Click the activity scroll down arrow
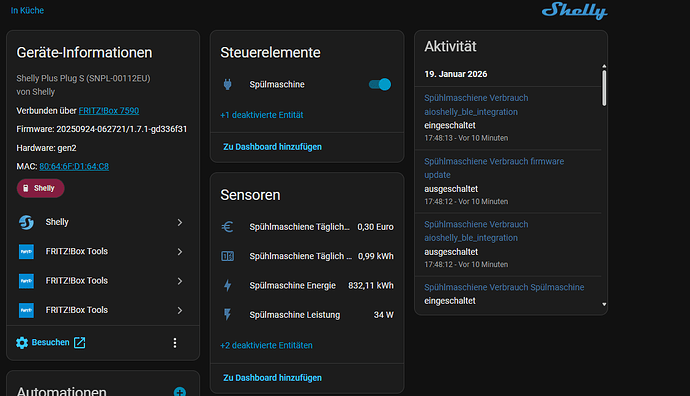This screenshot has width=690, height=396. (604, 304)
